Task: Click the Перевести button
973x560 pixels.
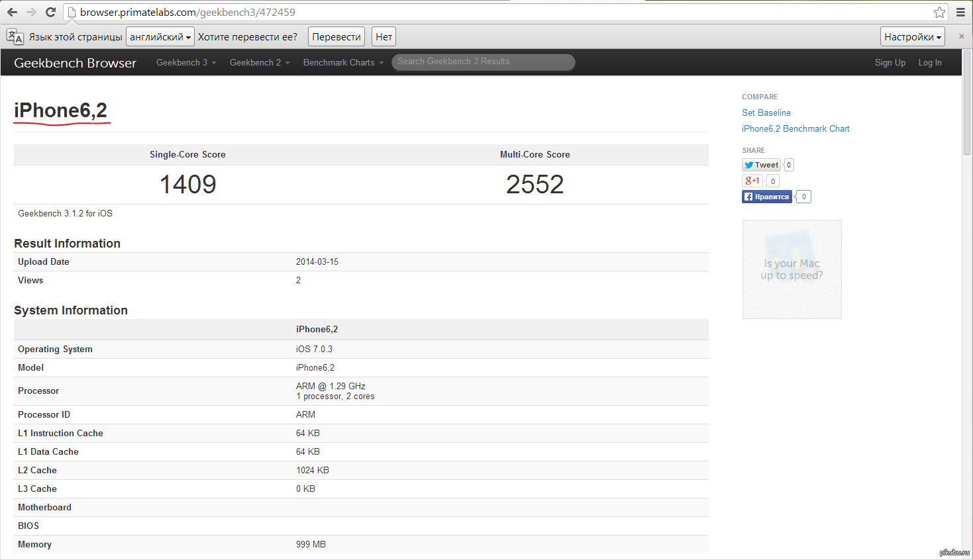Action: [336, 37]
